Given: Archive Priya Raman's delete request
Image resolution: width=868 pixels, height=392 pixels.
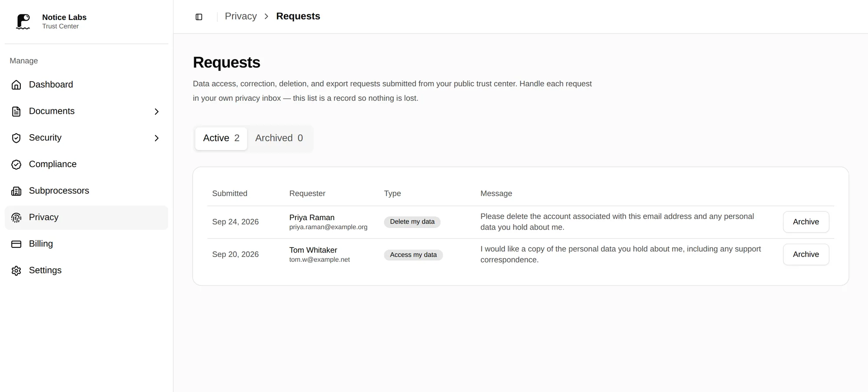Looking at the screenshot, I should [806, 222].
